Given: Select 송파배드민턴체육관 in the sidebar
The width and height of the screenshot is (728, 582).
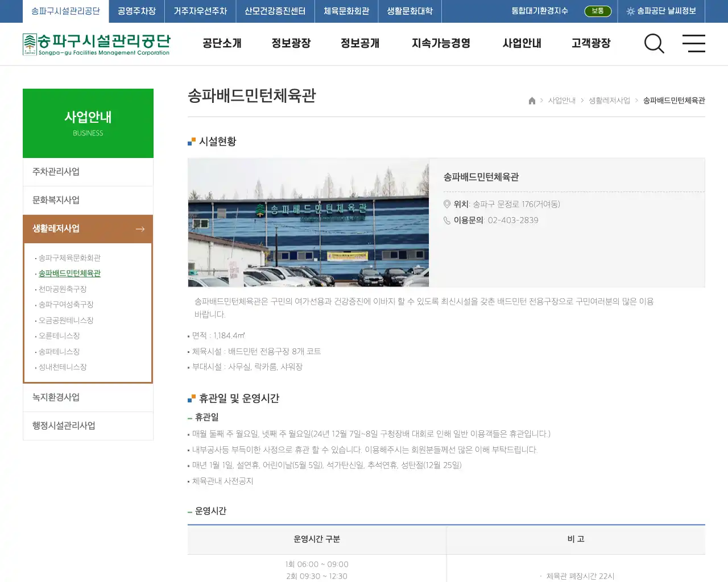Looking at the screenshot, I should click(69, 273).
